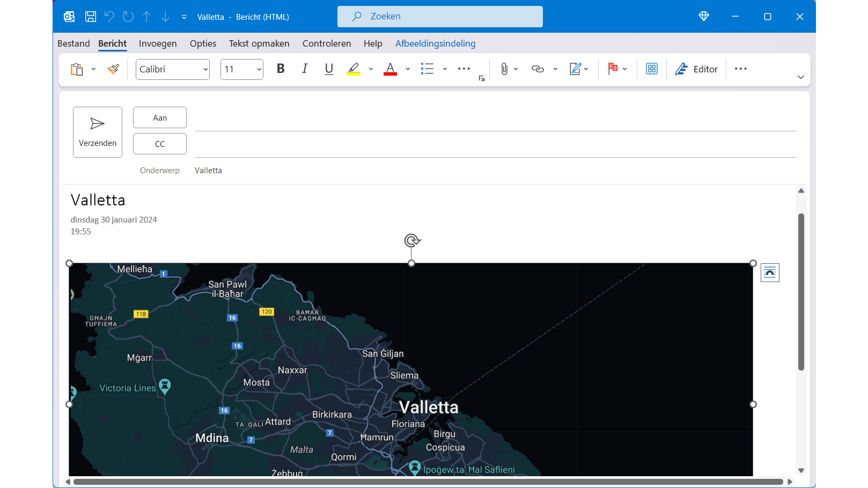The image size is (868, 488).
Task: Toggle underline formatting
Action: click(x=329, y=69)
